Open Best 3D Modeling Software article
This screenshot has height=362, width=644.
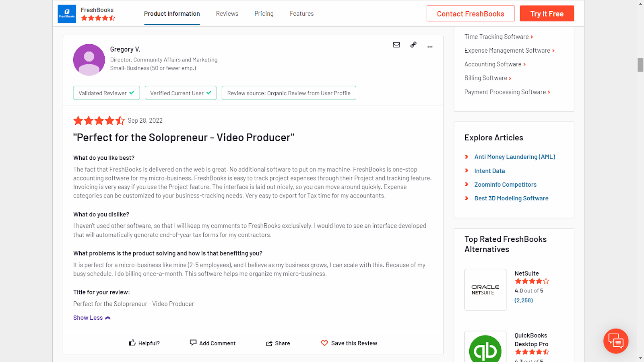[x=511, y=198]
